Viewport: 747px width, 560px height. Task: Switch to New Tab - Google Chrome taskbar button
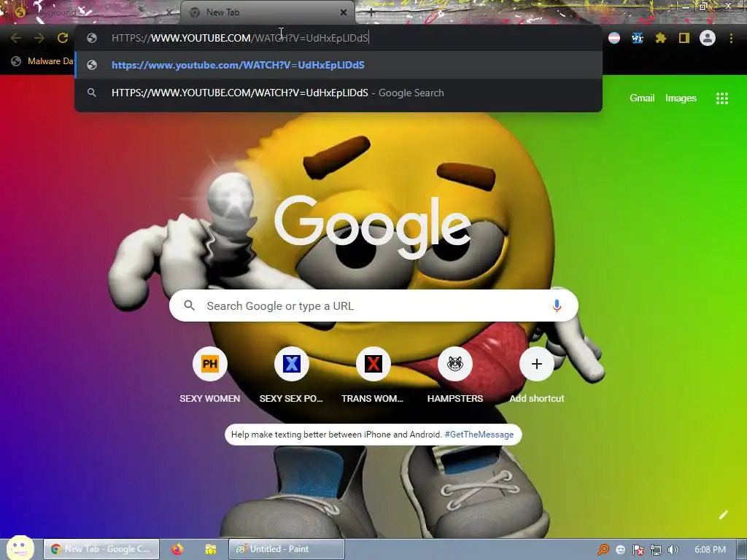101,549
